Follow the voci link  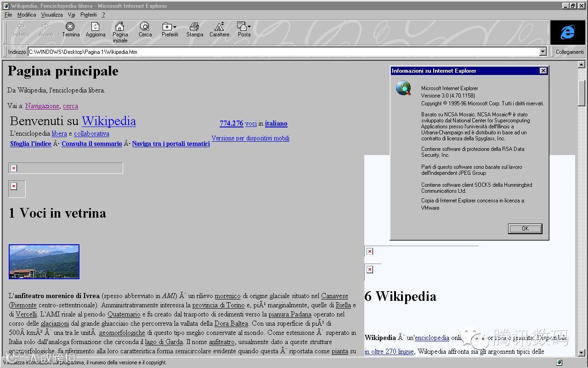tap(251, 123)
